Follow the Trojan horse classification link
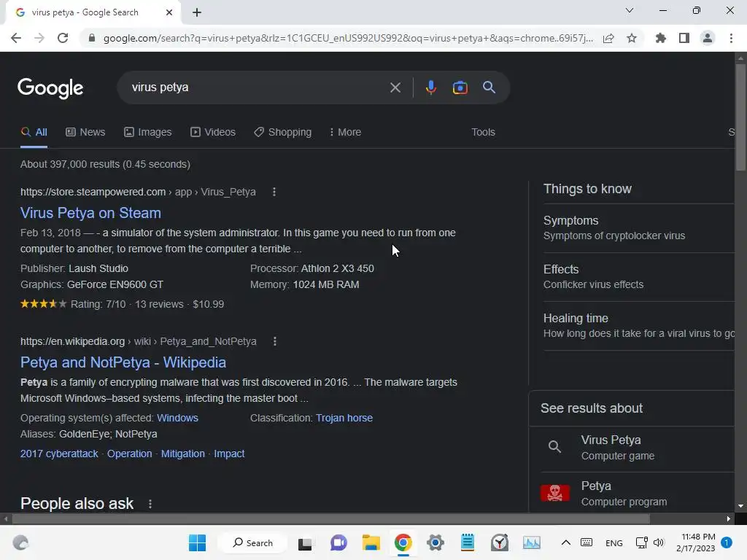This screenshot has width=747, height=560. (344, 418)
